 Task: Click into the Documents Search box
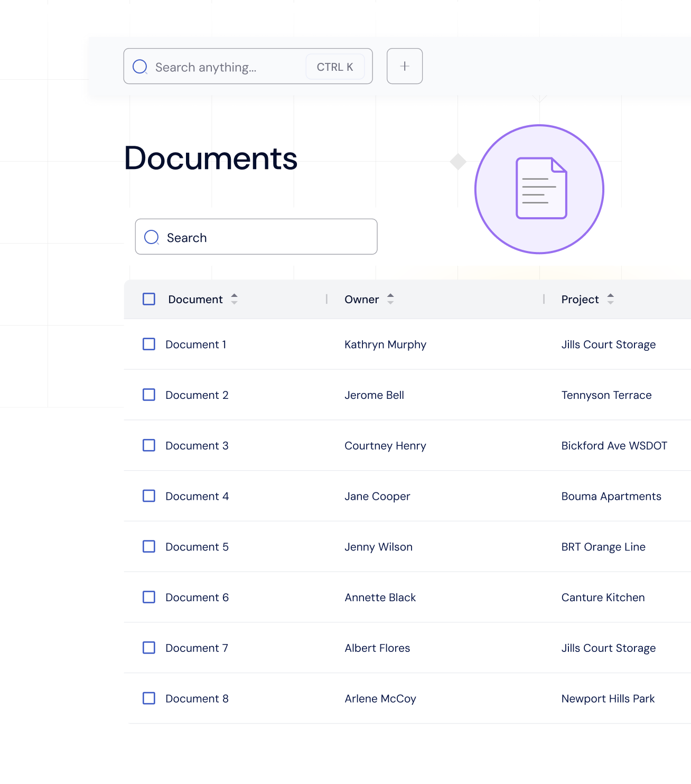coord(264,237)
